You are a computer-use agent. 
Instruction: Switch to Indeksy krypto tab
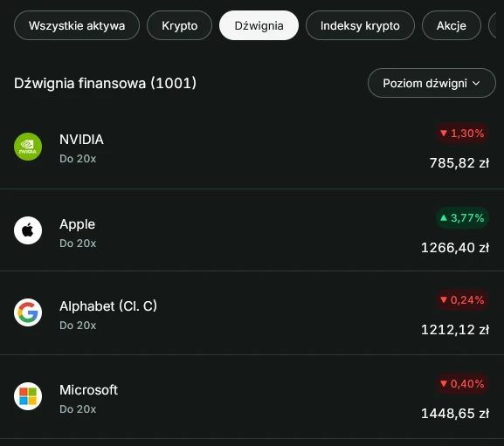click(360, 25)
